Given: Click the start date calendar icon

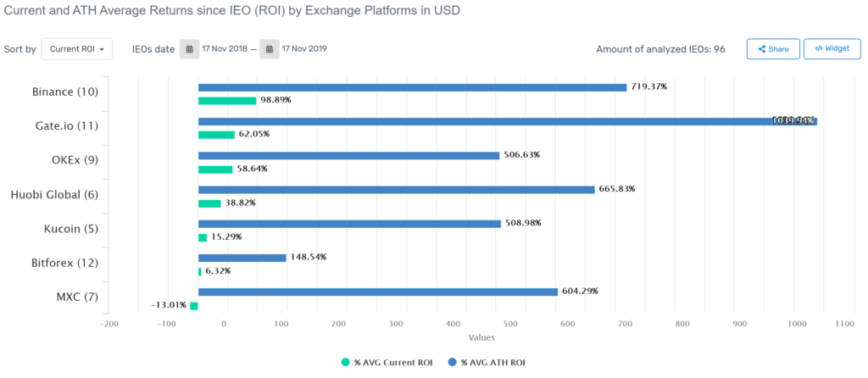Looking at the screenshot, I should 189,48.
